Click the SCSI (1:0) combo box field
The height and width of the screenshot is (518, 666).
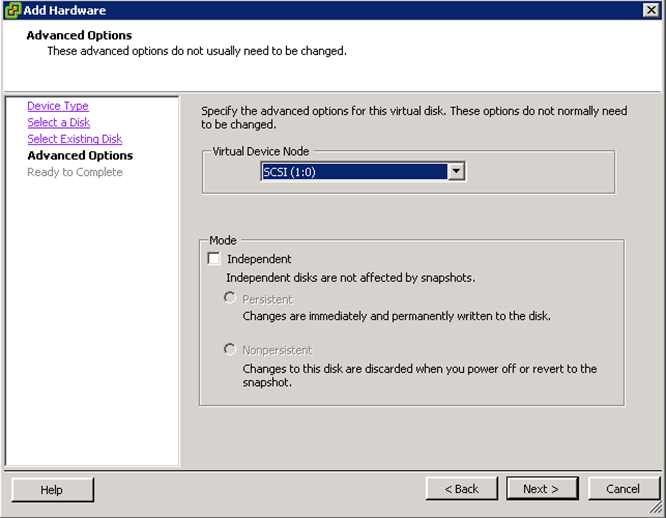pos(353,172)
